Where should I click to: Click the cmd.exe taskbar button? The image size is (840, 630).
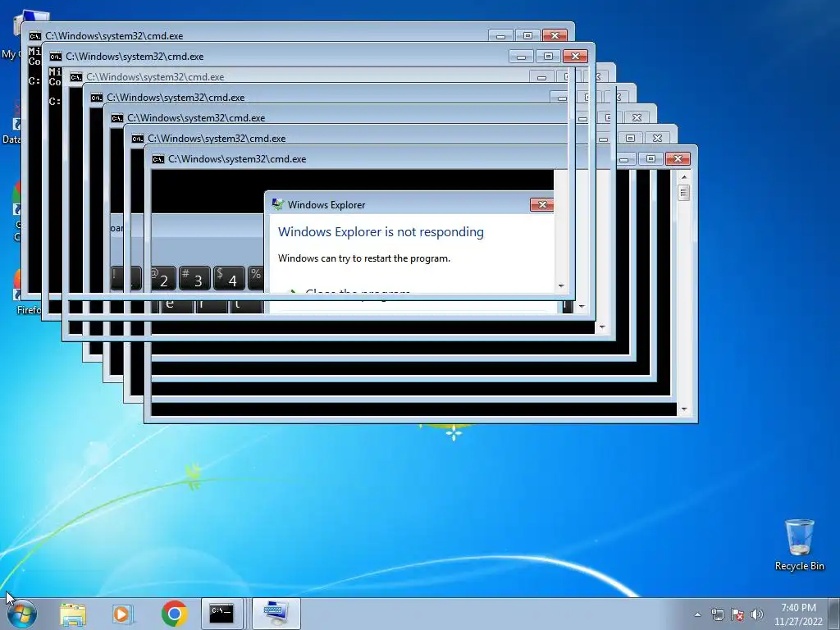pyautogui.click(x=221, y=614)
